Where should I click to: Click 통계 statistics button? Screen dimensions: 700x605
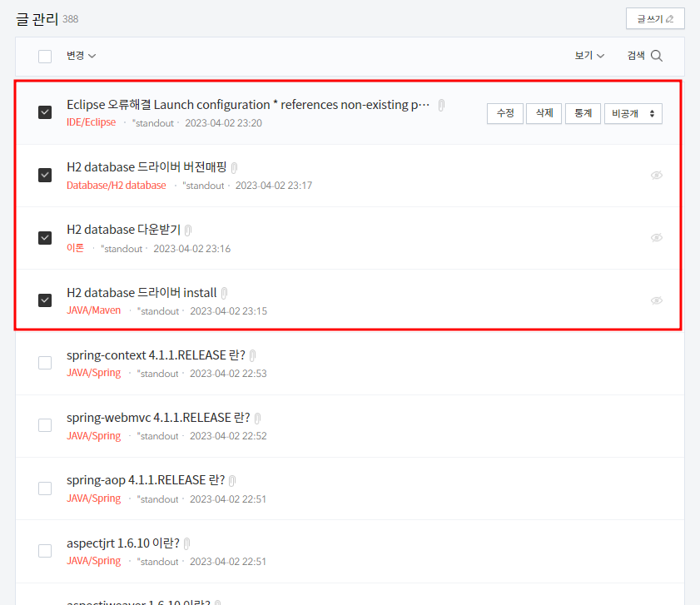click(x=583, y=113)
